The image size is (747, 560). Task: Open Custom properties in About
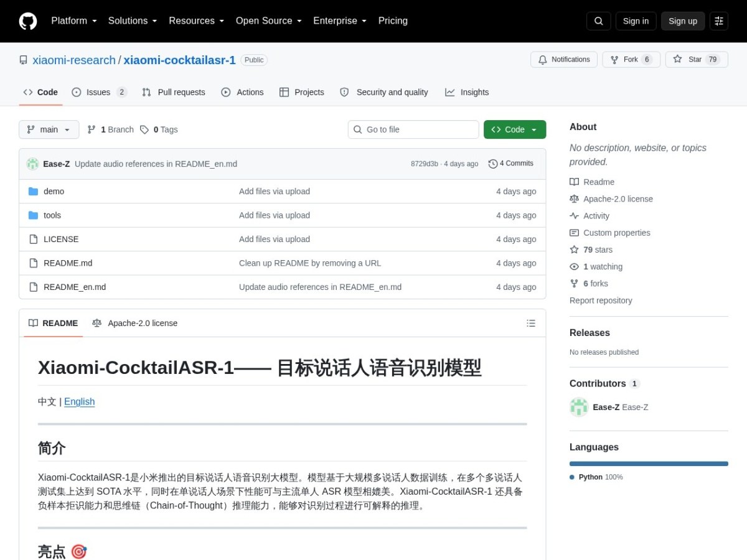(610, 233)
